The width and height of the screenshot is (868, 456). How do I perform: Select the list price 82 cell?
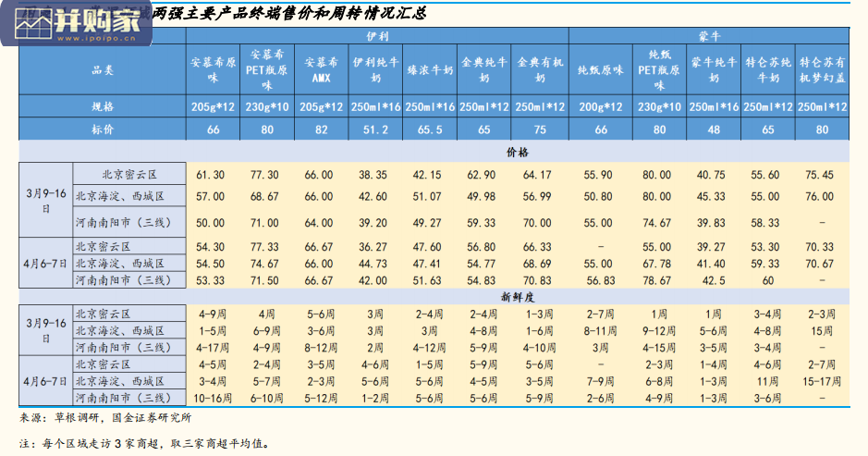point(321,130)
